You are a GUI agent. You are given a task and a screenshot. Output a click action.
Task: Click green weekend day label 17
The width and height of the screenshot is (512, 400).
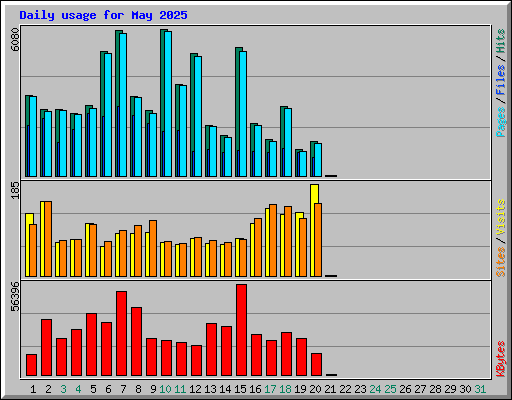click(270, 389)
